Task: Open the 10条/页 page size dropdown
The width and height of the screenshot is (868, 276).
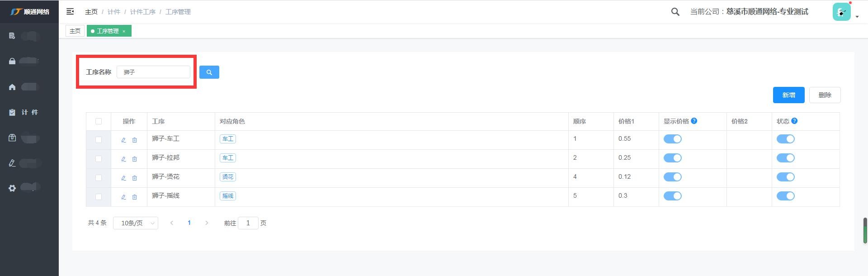Action: click(135, 223)
